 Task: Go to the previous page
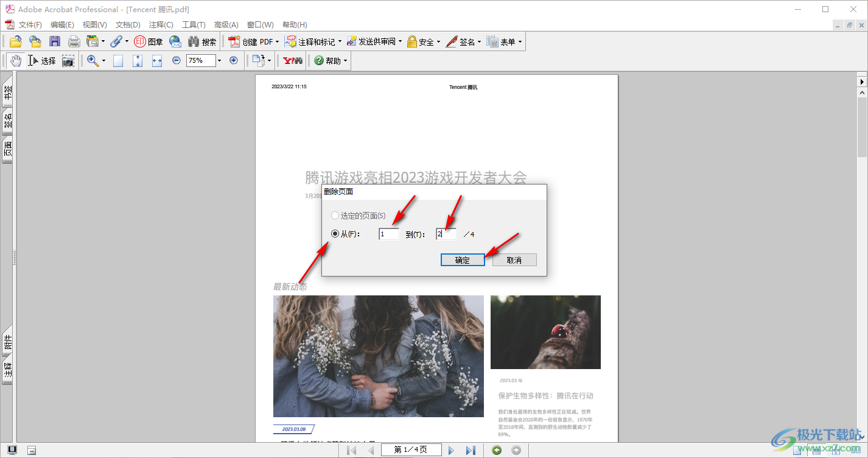[371, 450]
